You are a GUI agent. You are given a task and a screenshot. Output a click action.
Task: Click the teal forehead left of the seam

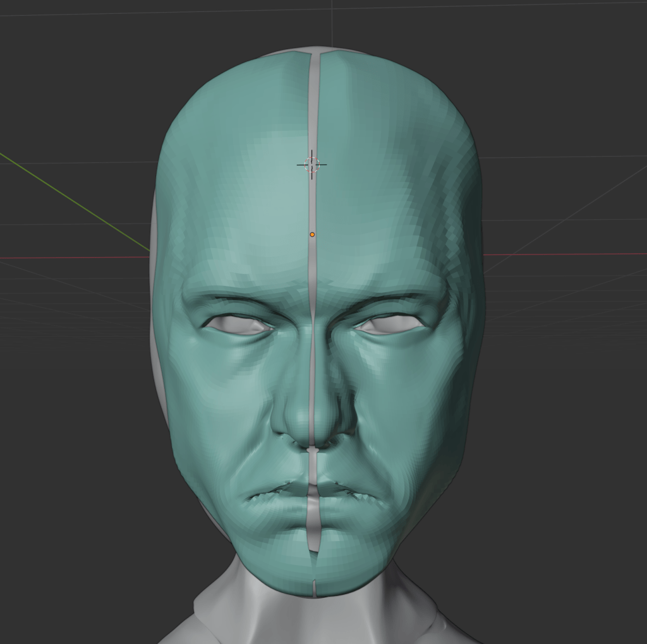pos(253,158)
